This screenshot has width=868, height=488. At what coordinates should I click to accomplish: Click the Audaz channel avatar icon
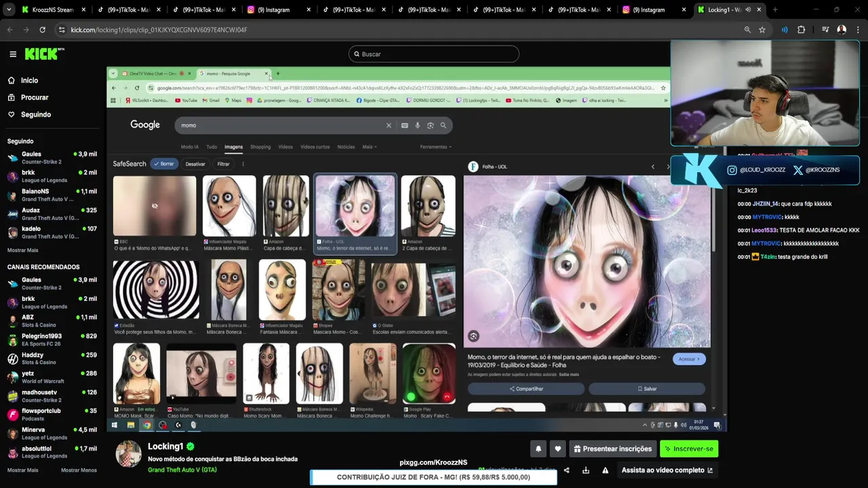(x=13, y=214)
